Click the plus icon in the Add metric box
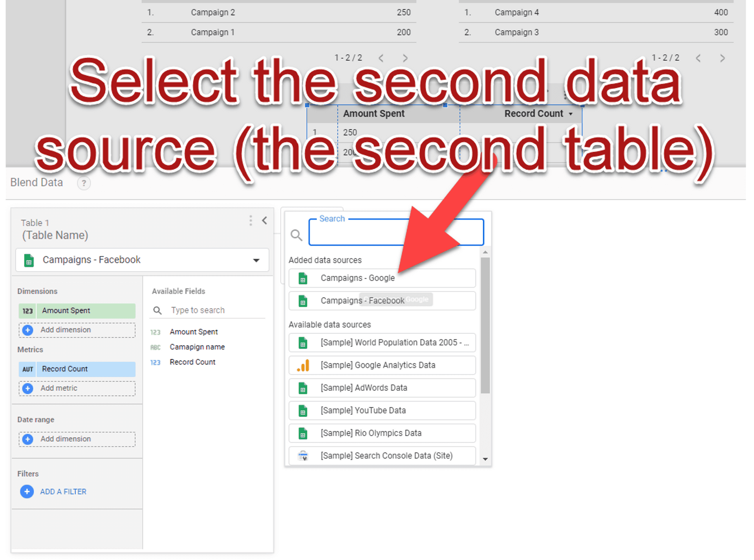 coord(27,389)
